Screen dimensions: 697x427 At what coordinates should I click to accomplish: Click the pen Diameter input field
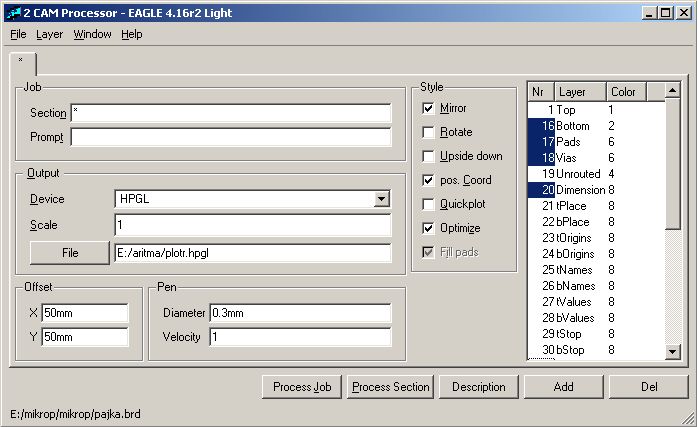[300, 313]
